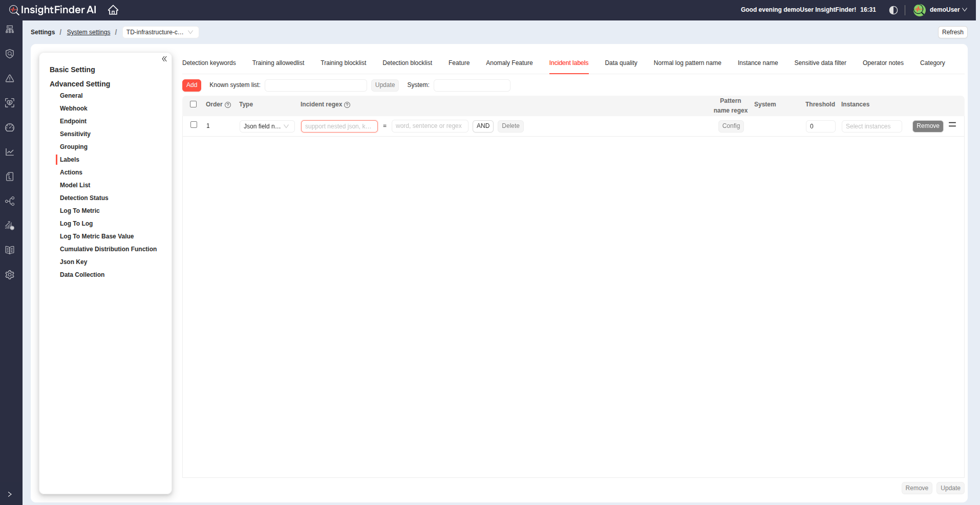Open the Json field name type dropdown
980x505 pixels.
267,126
